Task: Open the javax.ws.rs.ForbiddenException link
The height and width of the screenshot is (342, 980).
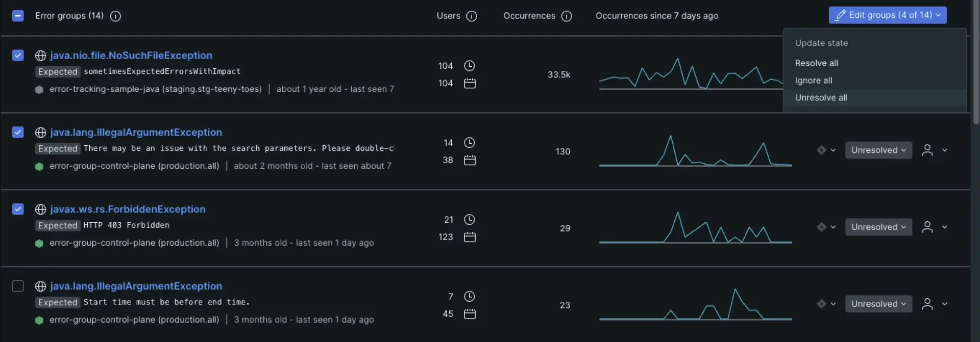Action: [x=128, y=209]
